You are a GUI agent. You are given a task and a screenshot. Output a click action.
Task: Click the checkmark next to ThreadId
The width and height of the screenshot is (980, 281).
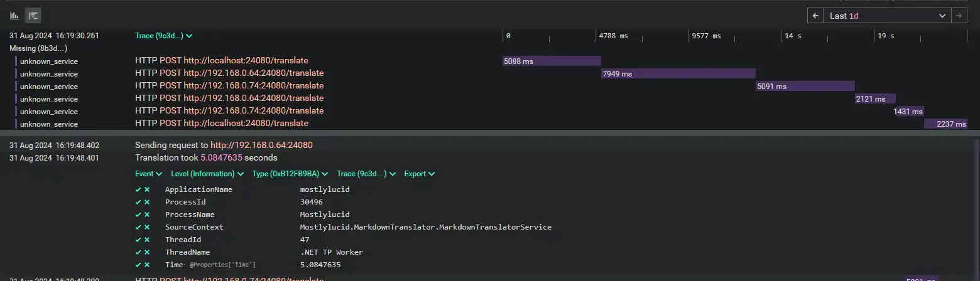pos(138,240)
